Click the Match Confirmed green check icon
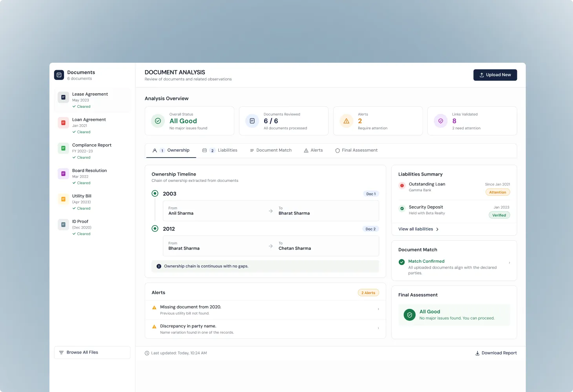Screen dimensions: 573x392 click(401, 262)
